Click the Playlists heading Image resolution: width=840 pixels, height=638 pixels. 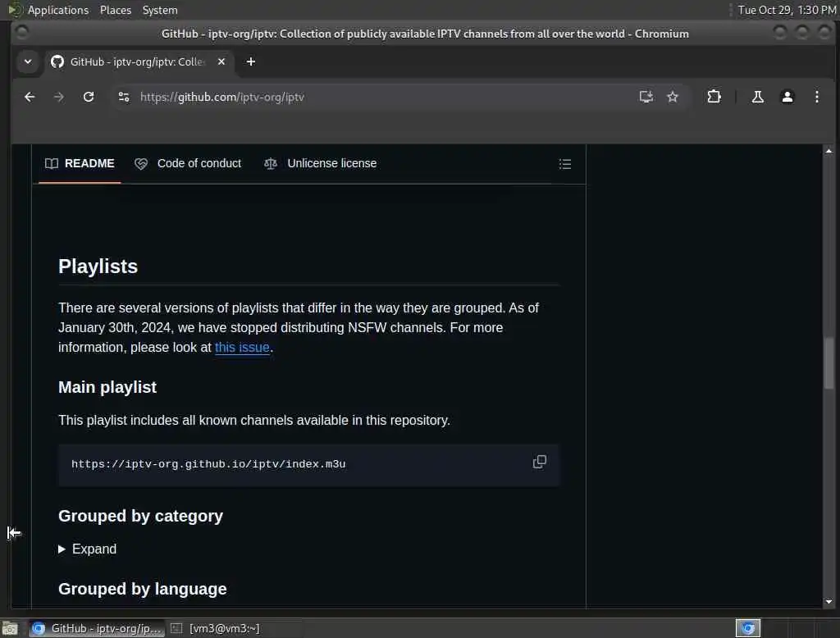tap(98, 267)
